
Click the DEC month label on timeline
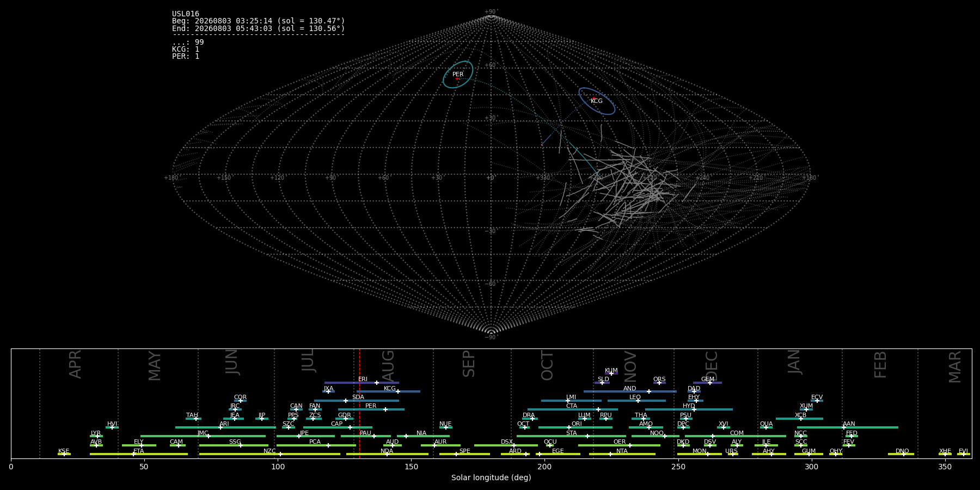pyautogui.click(x=712, y=365)
